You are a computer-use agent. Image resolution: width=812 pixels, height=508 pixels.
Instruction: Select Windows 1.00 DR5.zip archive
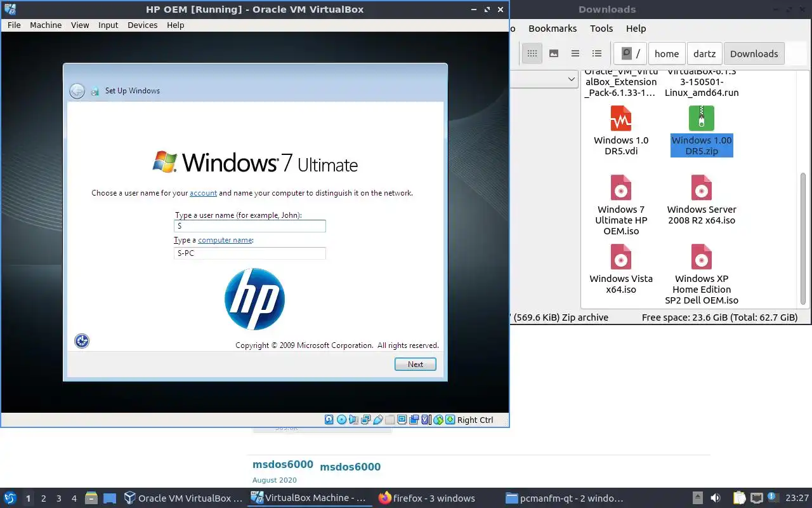click(x=702, y=131)
